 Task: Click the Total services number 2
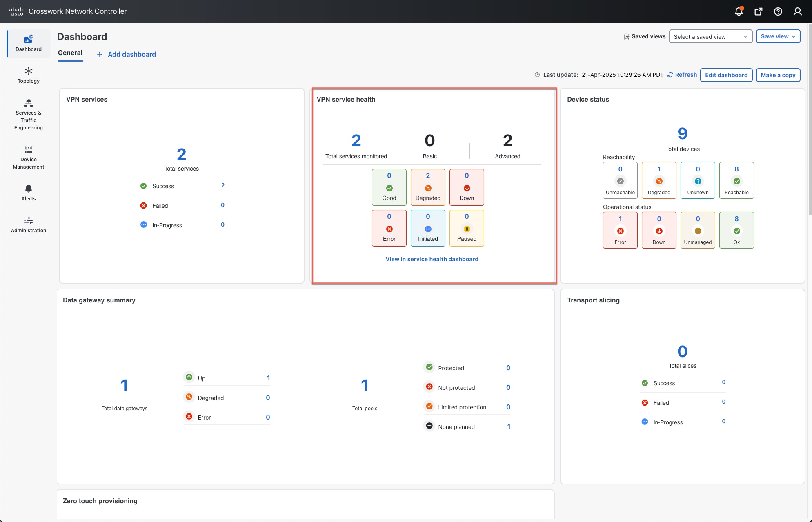click(x=182, y=154)
